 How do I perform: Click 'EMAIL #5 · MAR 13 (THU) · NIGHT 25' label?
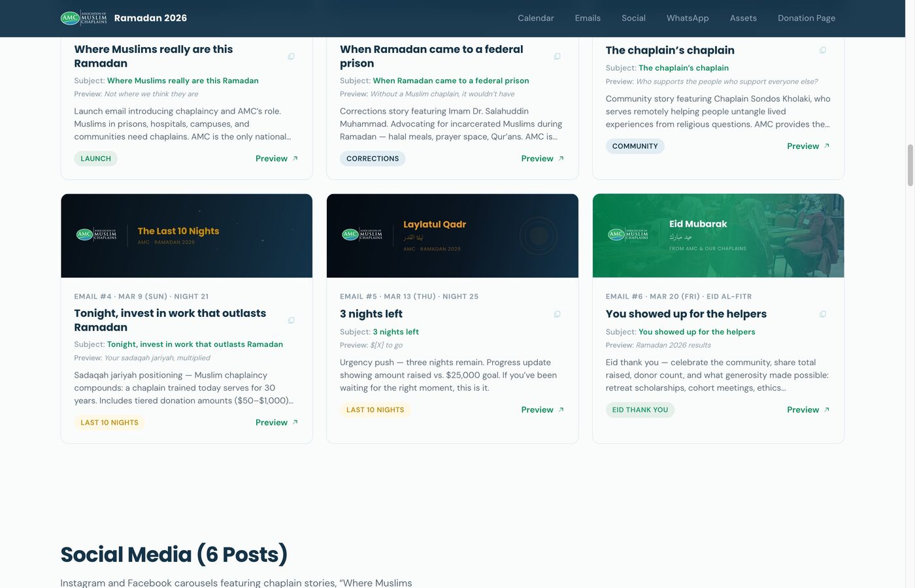coord(409,297)
